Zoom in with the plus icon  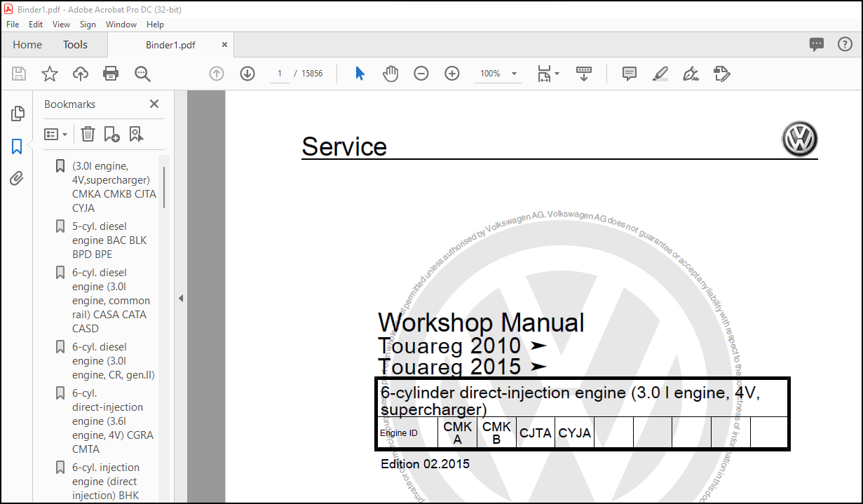[x=452, y=74]
